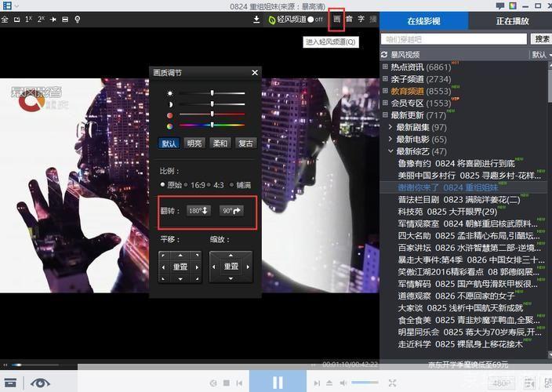552x392 pixels.
Task: Select the 铺满 fill aspect ratio option
Action: tap(240, 185)
